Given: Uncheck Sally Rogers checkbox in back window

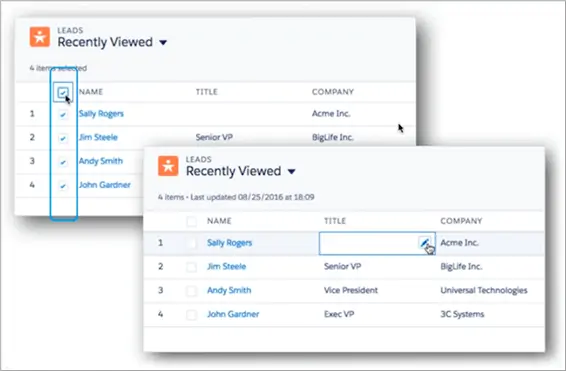Looking at the screenshot, I should click(x=63, y=114).
